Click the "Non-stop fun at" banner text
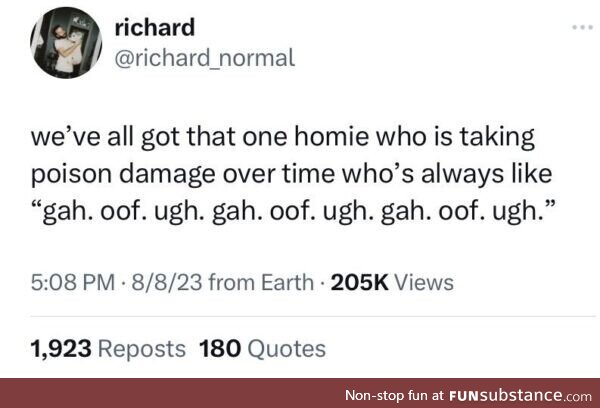This screenshot has width=600, height=408. click(x=394, y=395)
